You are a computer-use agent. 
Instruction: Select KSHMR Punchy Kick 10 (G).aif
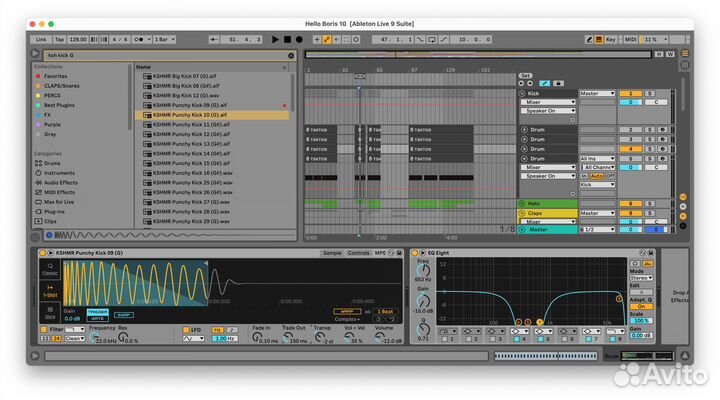213,115
